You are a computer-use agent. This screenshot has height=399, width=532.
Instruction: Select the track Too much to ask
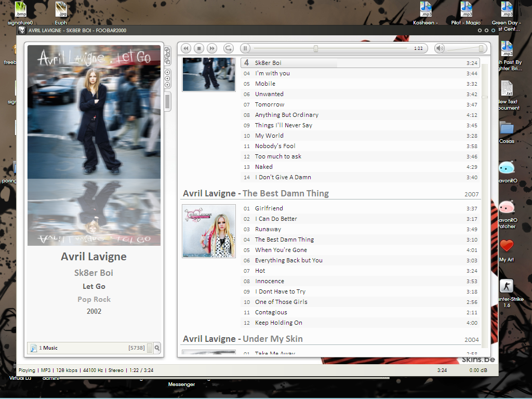(x=361, y=156)
